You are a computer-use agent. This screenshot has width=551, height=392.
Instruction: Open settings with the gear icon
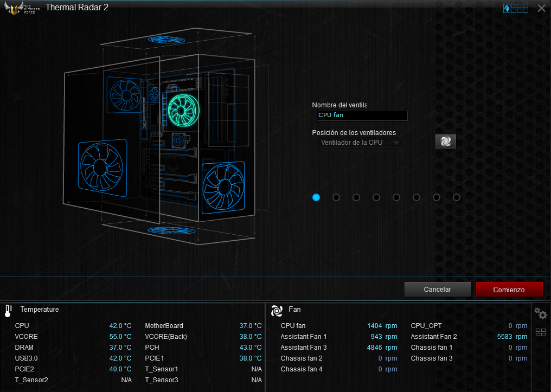coord(541,313)
